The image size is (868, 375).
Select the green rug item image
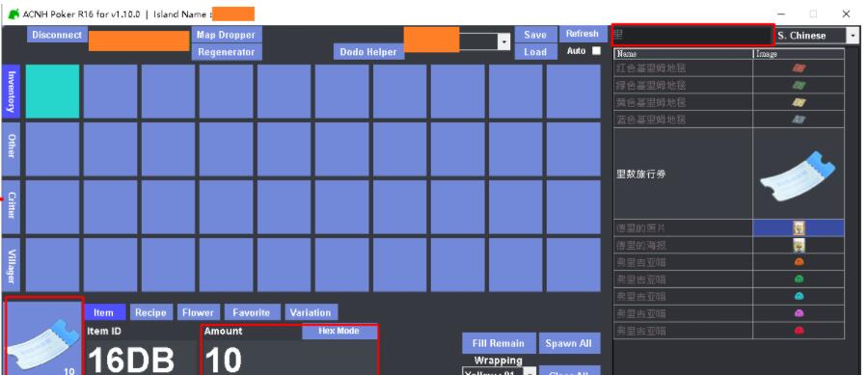coord(799,86)
